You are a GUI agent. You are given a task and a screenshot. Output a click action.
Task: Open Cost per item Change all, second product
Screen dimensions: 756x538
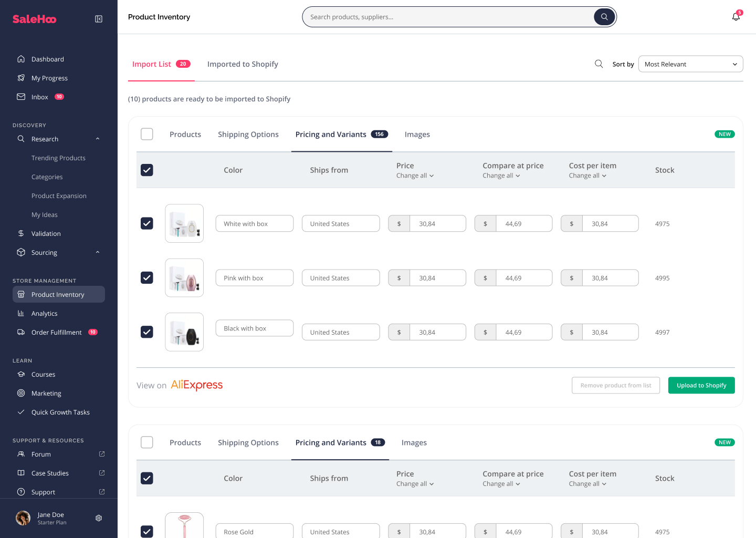pos(587,484)
